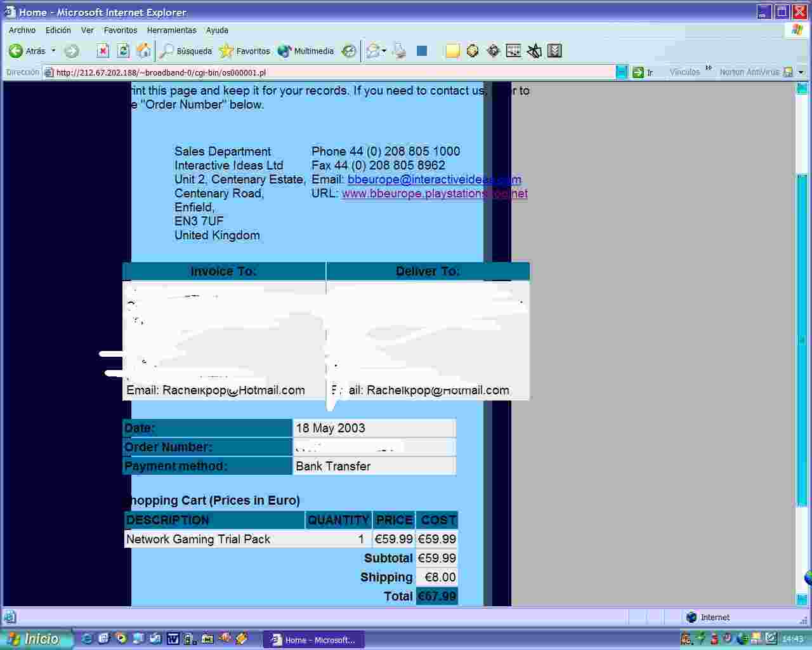The height and width of the screenshot is (650, 812).
Task: Click the Phone 44 (0) 208 805 1000 text
Action: [386, 152]
